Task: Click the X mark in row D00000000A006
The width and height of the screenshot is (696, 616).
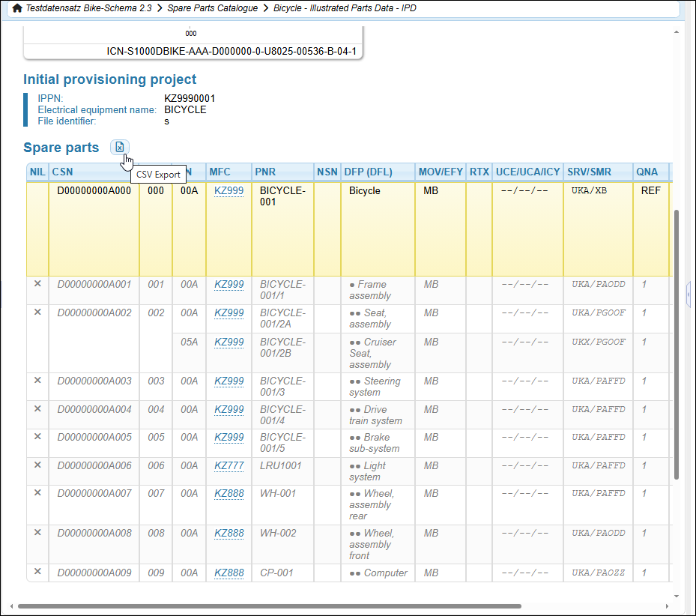Action: point(37,465)
